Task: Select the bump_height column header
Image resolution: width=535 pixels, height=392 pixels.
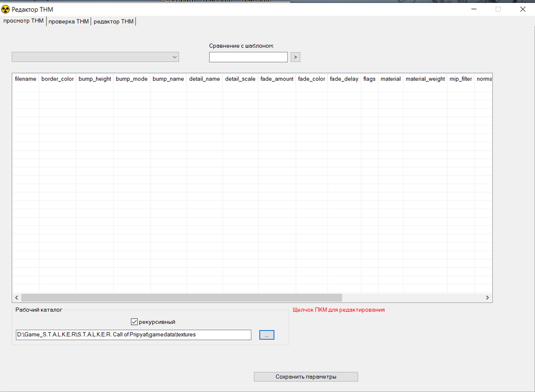Action: coord(95,79)
